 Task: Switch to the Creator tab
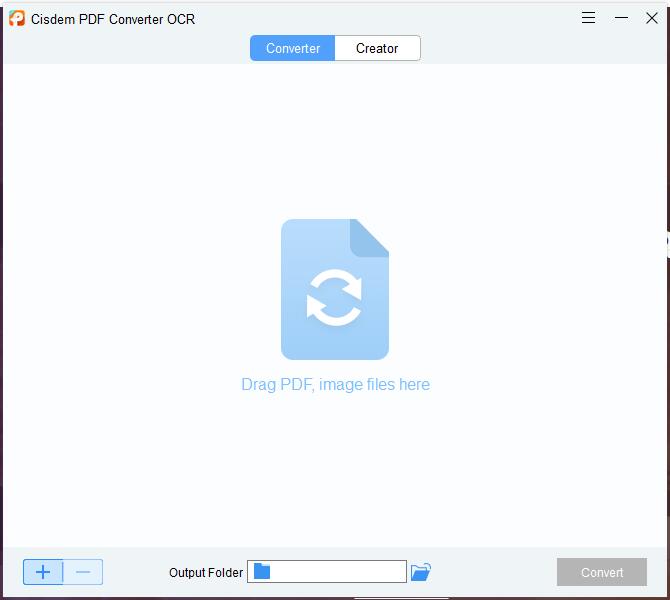tap(377, 48)
